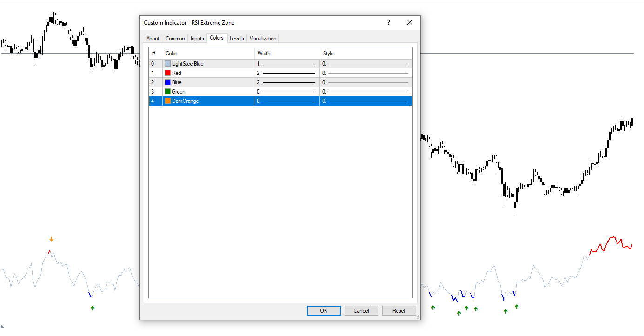Viewport: 644px width, 336px height.
Task: Click the Cancel button
Action: tap(361, 310)
